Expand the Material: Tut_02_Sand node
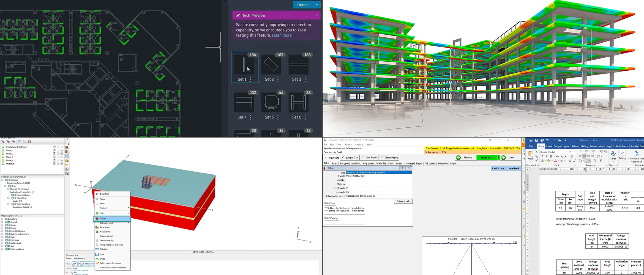The height and width of the screenshot is (275, 644). click(8, 189)
